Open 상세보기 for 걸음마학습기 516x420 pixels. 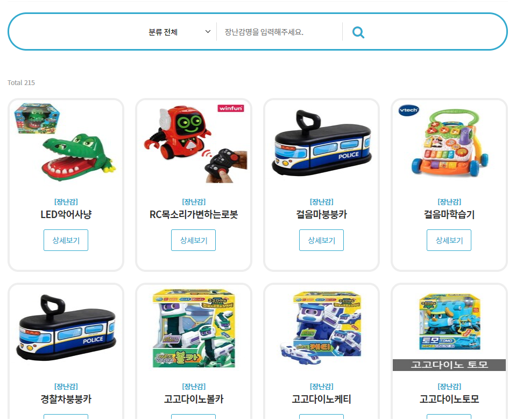click(x=449, y=240)
